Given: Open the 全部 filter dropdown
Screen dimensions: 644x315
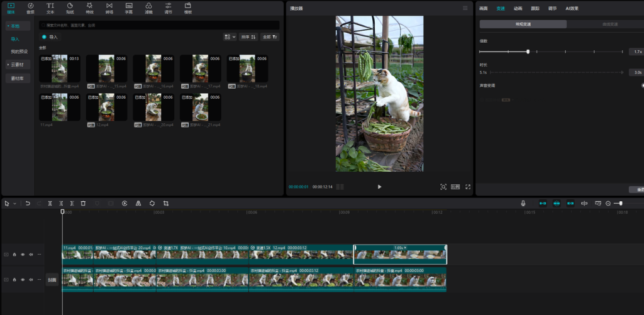Looking at the screenshot, I should click(x=270, y=37).
